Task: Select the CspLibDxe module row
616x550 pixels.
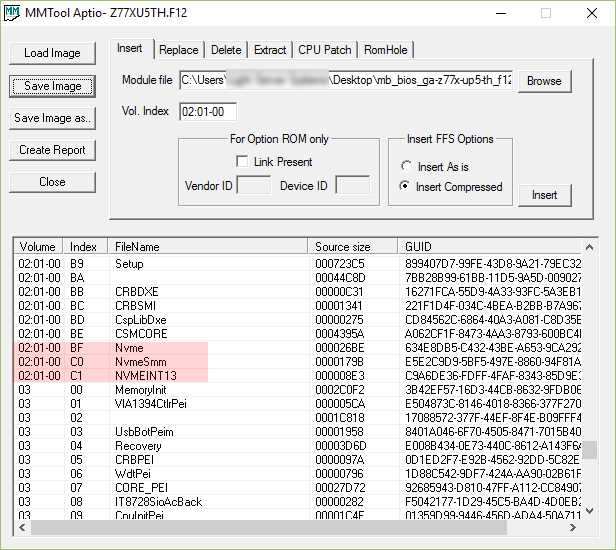Action: (x=298, y=320)
